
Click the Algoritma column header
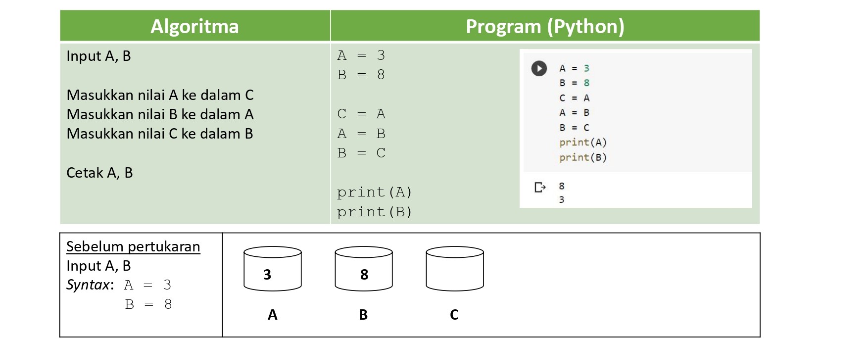pos(195,26)
